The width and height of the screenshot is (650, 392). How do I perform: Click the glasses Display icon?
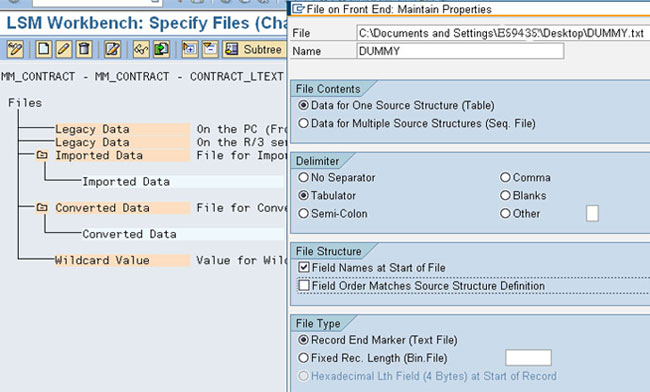pyautogui.click(x=141, y=49)
